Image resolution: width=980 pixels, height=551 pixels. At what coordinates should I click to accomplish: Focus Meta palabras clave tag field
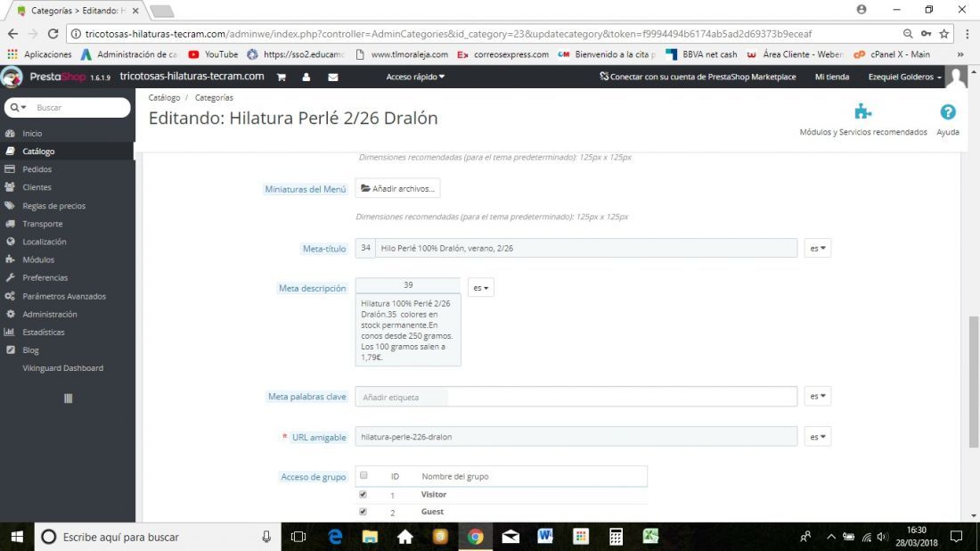click(x=576, y=397)
